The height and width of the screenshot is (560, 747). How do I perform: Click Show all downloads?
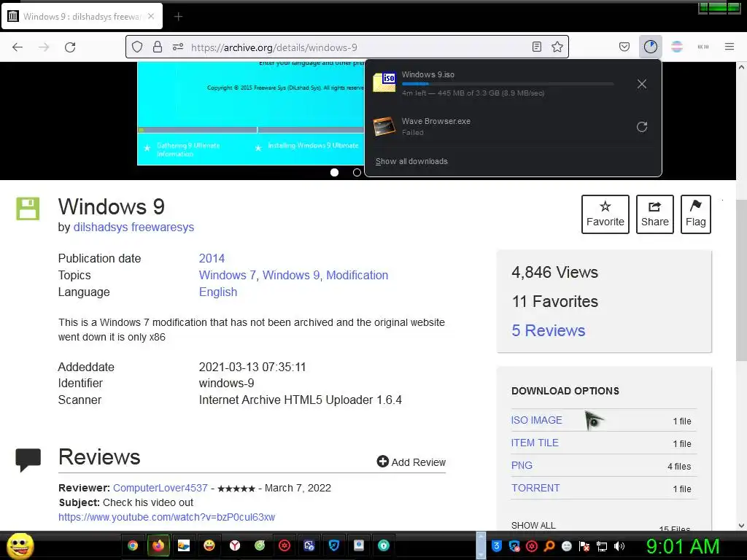point(411,161)
